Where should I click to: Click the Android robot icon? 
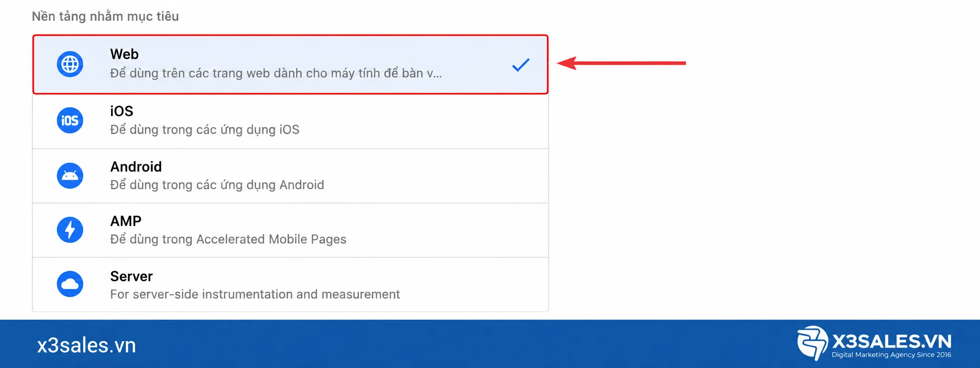[70, 175]
